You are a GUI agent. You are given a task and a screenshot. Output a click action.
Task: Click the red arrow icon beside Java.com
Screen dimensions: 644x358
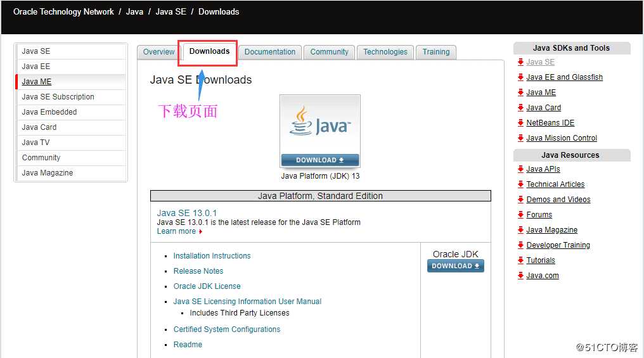520,275
